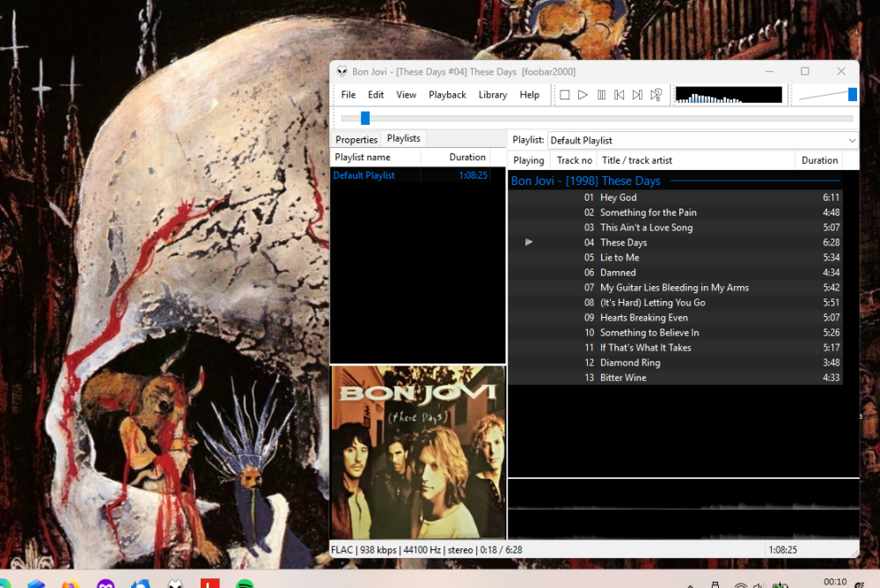
Task: Click the red app icon in the taskbar
Action: (x=210, y=584)
